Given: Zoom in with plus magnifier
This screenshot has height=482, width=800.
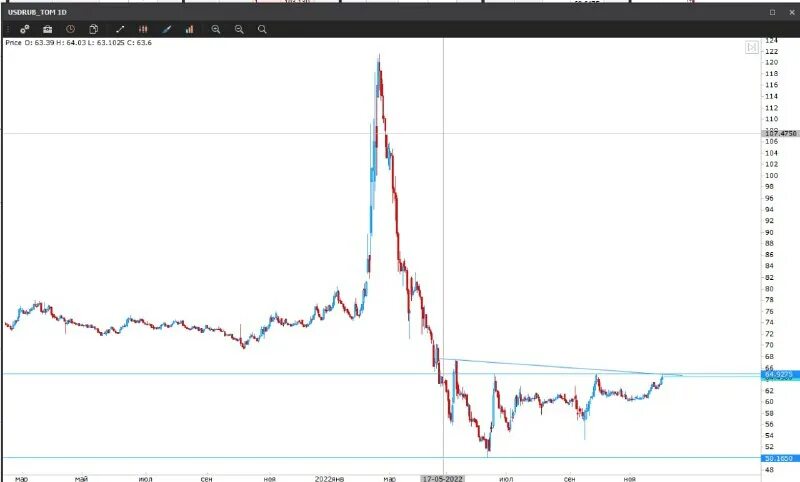Looking at the screenshot, I should [x=216, y=29].
